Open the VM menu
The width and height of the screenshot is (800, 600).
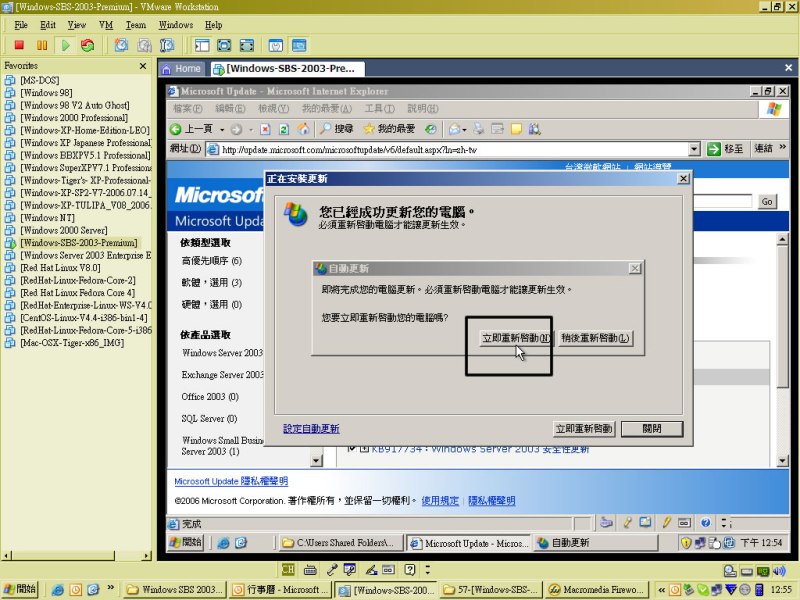[x=106, y=25]
